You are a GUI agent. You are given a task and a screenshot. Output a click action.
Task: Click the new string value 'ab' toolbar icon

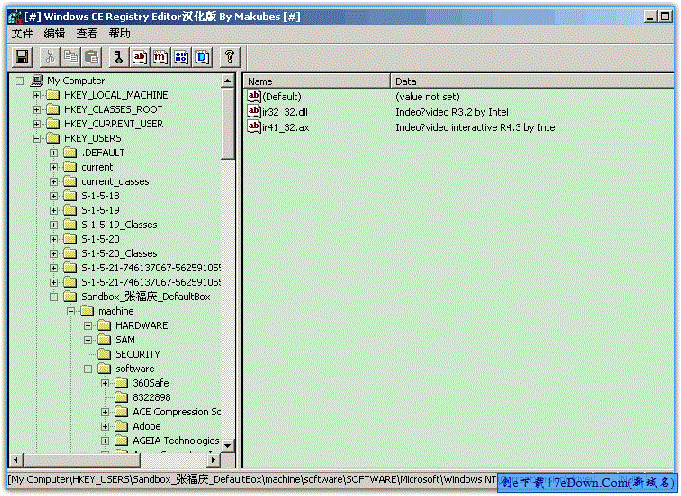(x=140, y=57)
